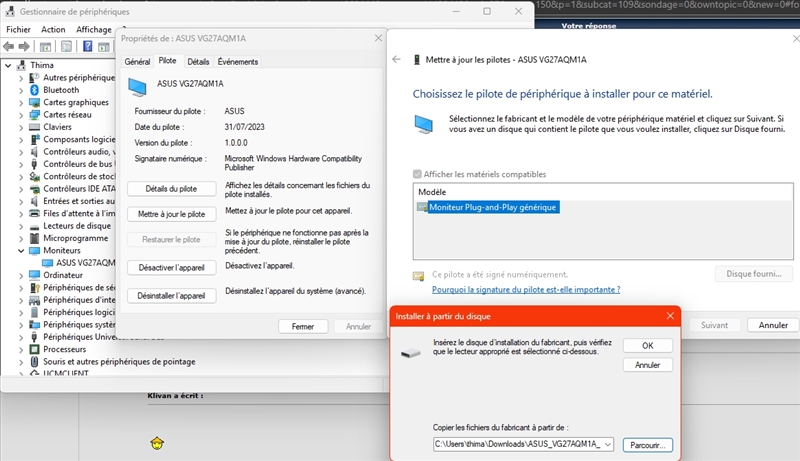Screen dimensions: 800x461
Task: Switch to the Détails tab
Action: [x=198, y=62]
